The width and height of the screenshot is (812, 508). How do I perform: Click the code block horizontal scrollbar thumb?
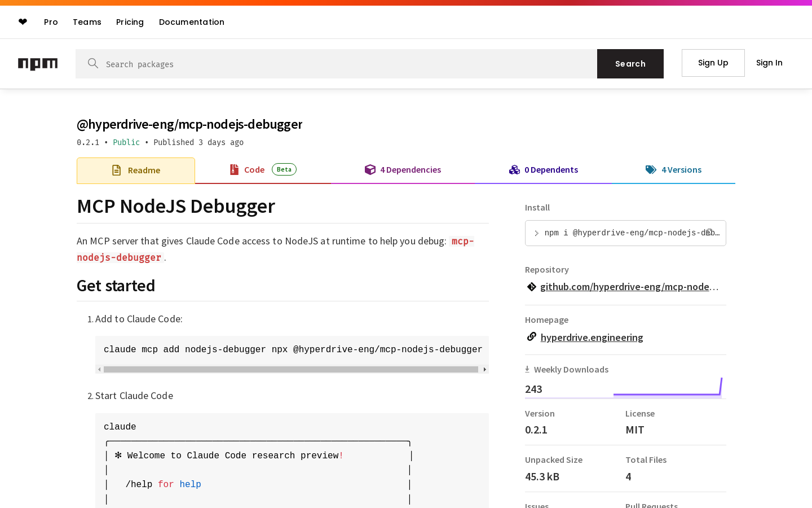tap(291, 370)
